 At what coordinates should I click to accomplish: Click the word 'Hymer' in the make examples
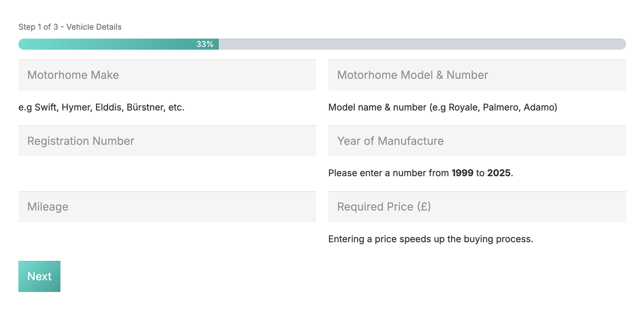point(76,108)
